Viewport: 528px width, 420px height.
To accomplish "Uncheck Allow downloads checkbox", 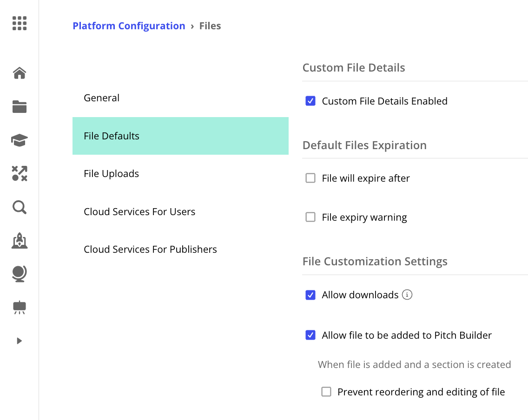I will [310, 295].
